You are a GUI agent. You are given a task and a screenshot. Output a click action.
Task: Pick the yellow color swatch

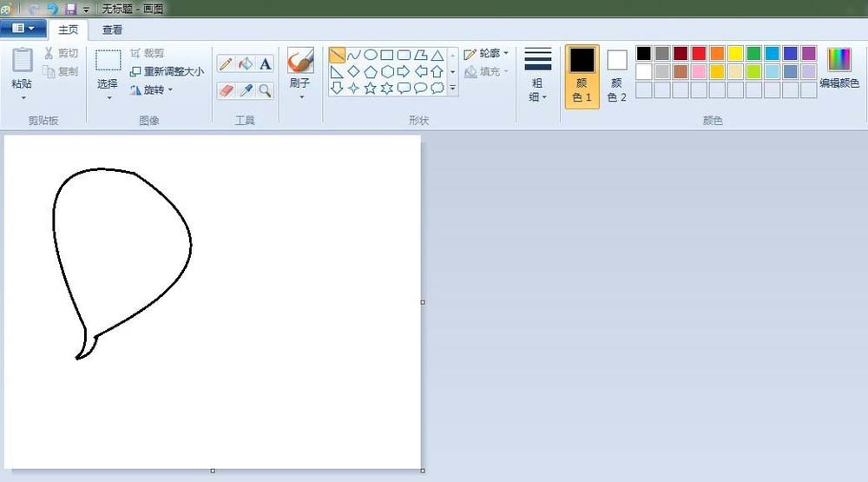[735, 53]
